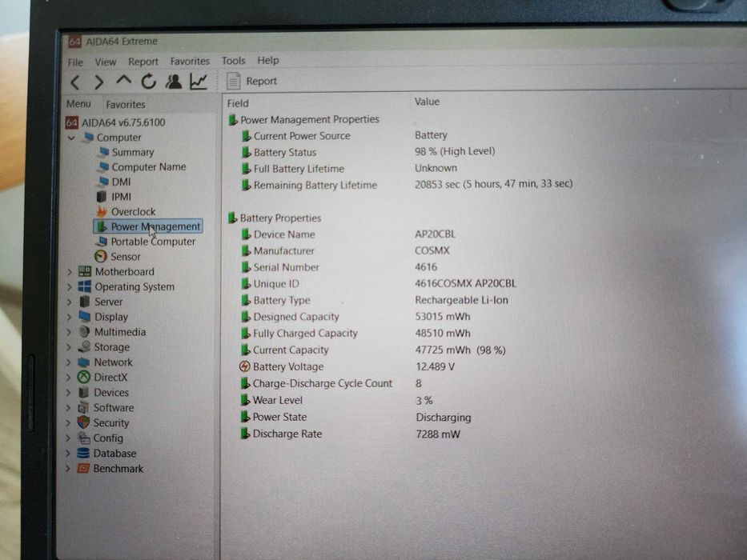Expand the Security node via its chevron
The height and width of the screenshot is (560, 747).
[68, 423]
